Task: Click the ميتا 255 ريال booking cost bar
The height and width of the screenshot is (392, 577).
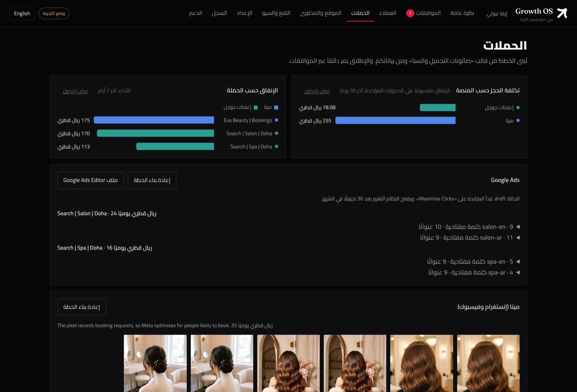Action: click(395, 121)
